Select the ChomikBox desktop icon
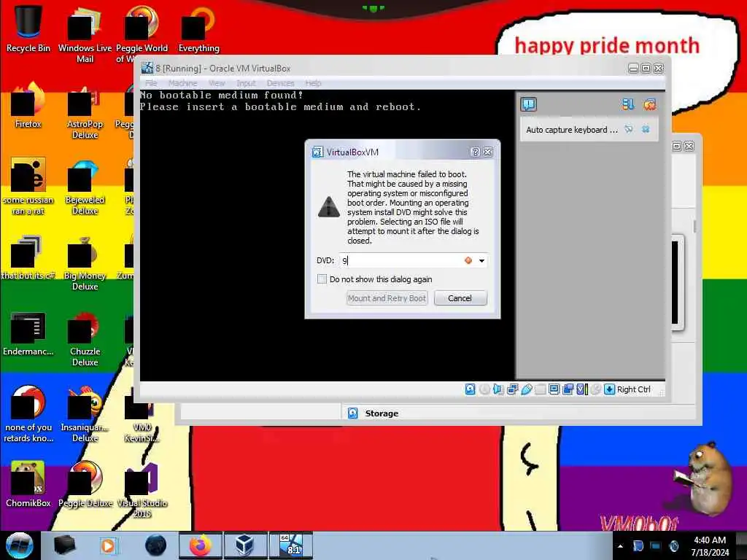The height and width of the screenshot is (560, 747). point(28,484)
